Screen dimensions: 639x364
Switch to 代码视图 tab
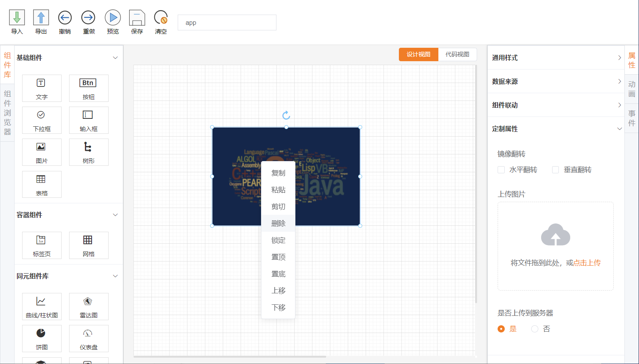(x=457, y=54)
